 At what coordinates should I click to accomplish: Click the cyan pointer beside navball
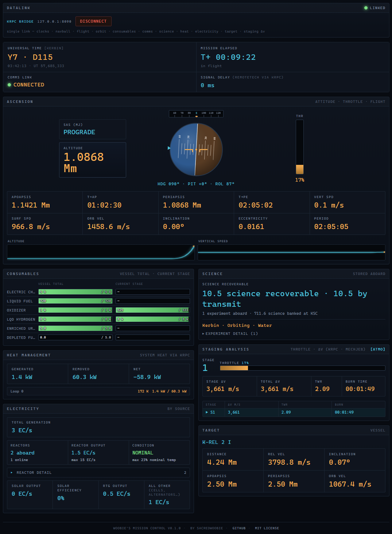point(169,148)
